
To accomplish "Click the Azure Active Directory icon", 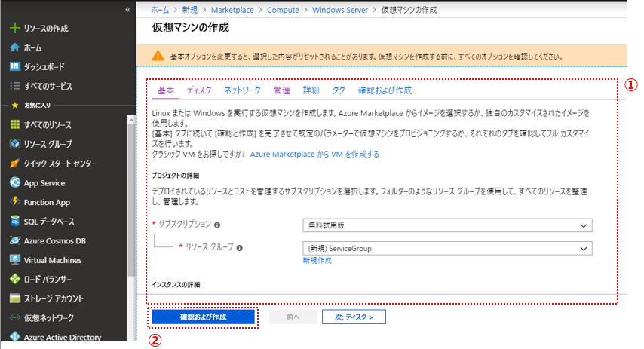I will click(15, 336).
